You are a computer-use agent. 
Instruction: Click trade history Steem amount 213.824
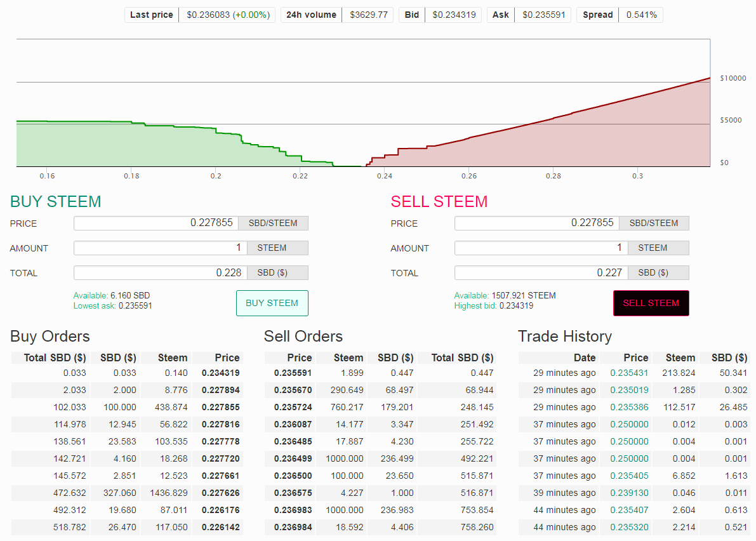(x=679, y=373)
